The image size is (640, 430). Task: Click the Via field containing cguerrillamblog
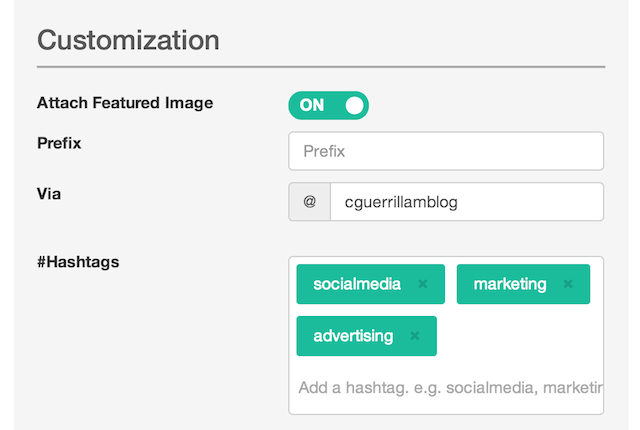point(466,202)
